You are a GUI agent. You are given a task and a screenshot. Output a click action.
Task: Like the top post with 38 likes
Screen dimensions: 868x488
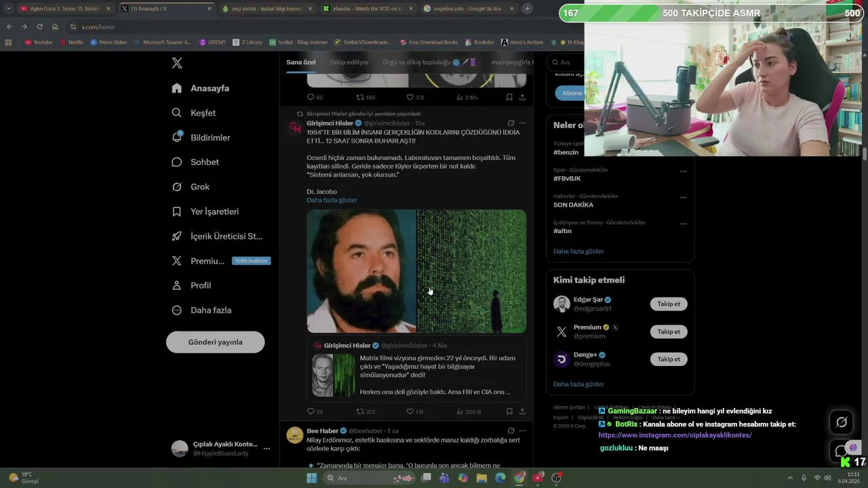[x=414, y=97]
